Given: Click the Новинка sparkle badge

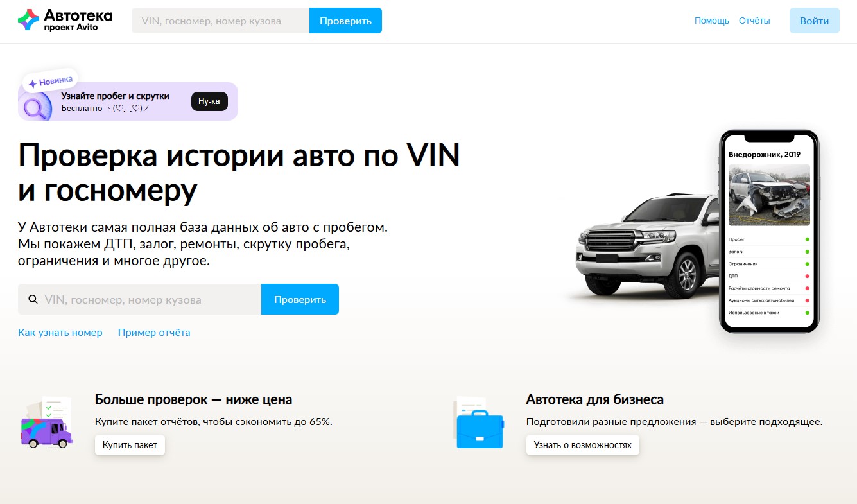Looking at the screenshot, I should [51, 82].
